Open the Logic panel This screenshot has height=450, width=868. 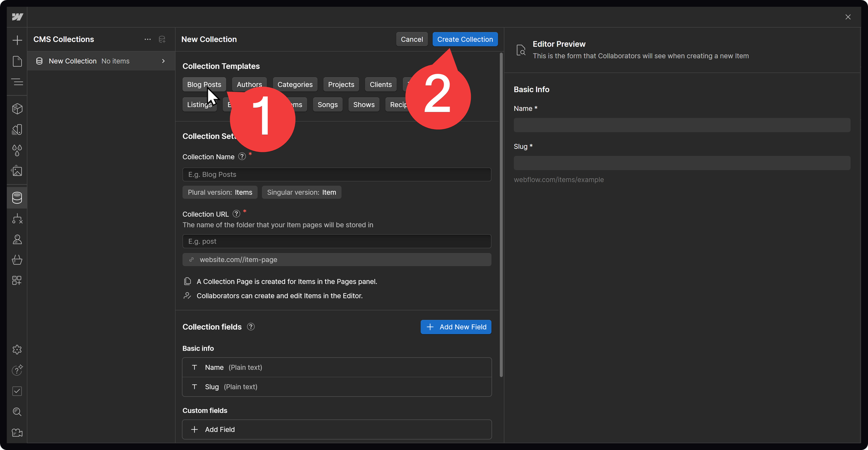coord(17,218)
